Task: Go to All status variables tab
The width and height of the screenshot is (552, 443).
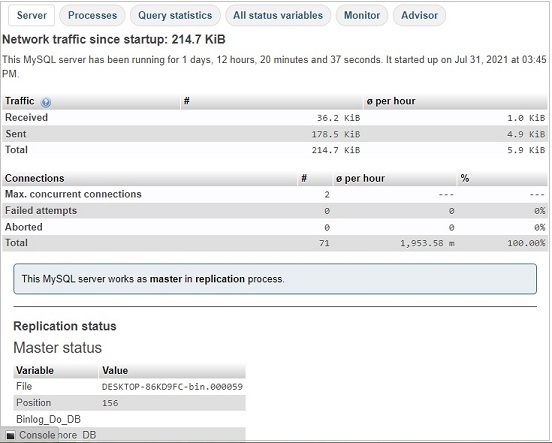Action: coord(278,15)
